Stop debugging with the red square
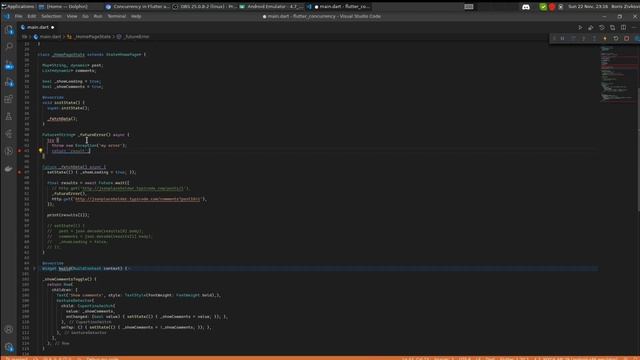This screenshot has width=640, height=360. pyautogui.click(x=627, y=38)
